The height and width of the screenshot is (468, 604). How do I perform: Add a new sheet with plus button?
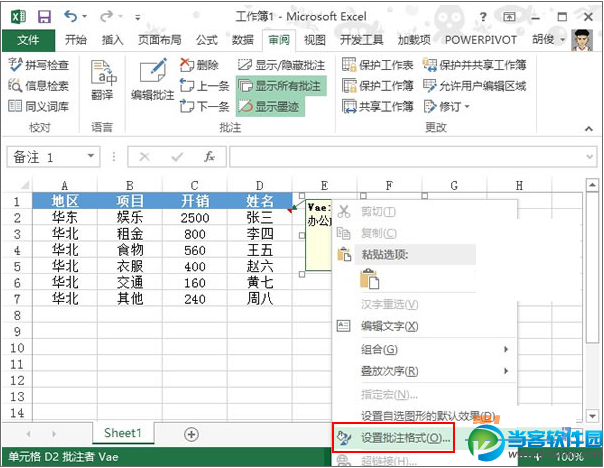point(191,434)
